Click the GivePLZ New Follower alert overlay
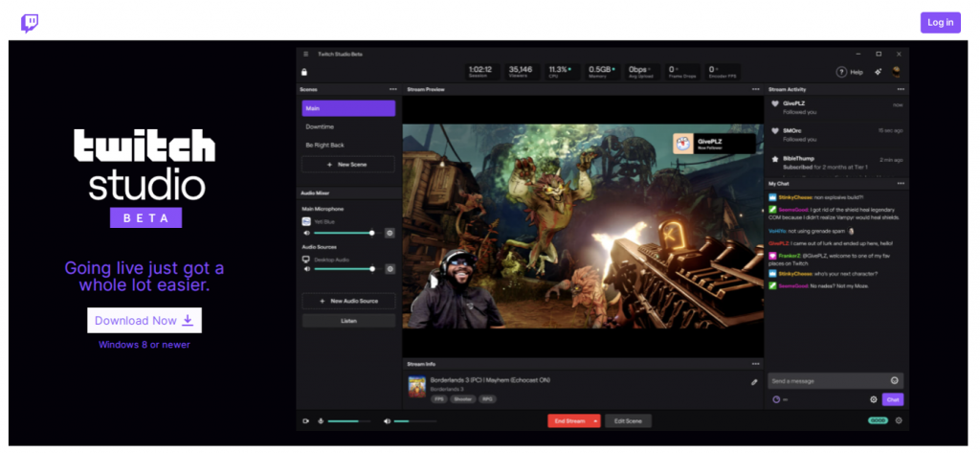980x453 pixels. click(714, 144)
